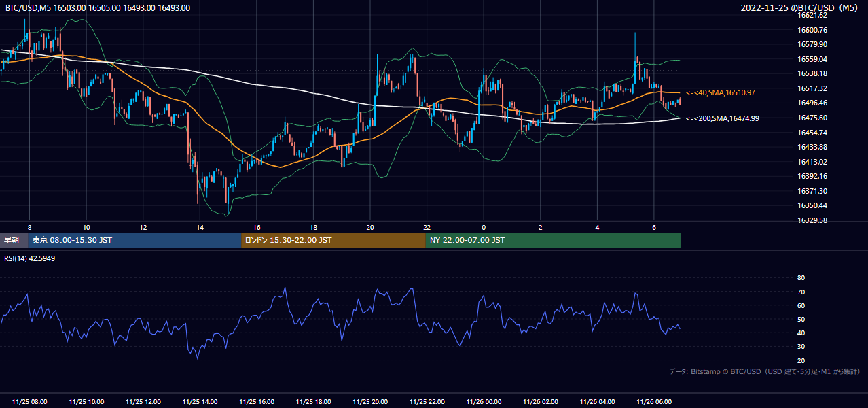Click price axis value 16371.30

(812, 191)
